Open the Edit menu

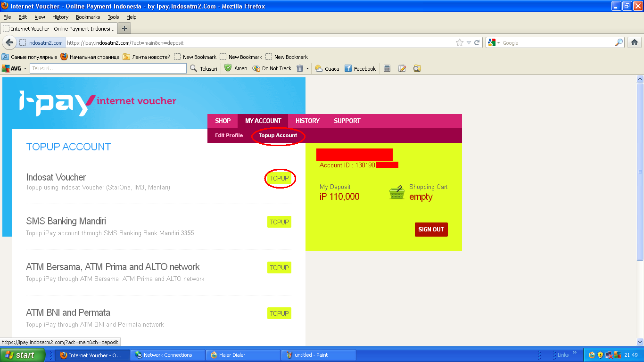coord(23,17)
